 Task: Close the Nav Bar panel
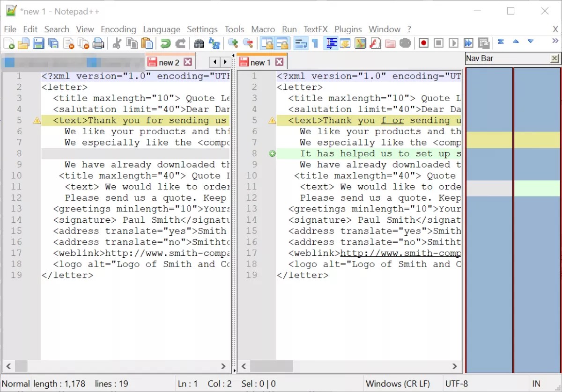click(555, 58)
